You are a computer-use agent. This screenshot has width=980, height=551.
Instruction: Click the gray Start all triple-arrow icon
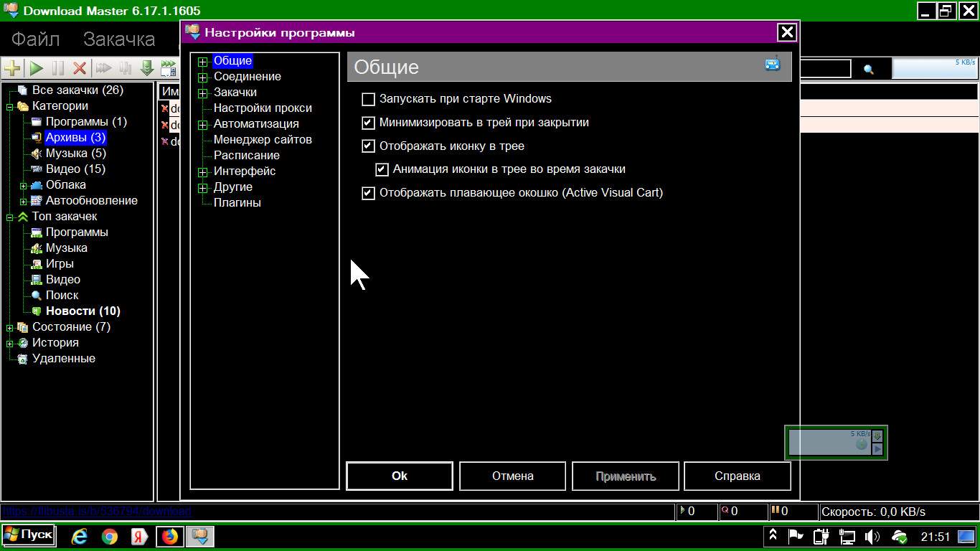pyautogui.click(x=104, y=68)
